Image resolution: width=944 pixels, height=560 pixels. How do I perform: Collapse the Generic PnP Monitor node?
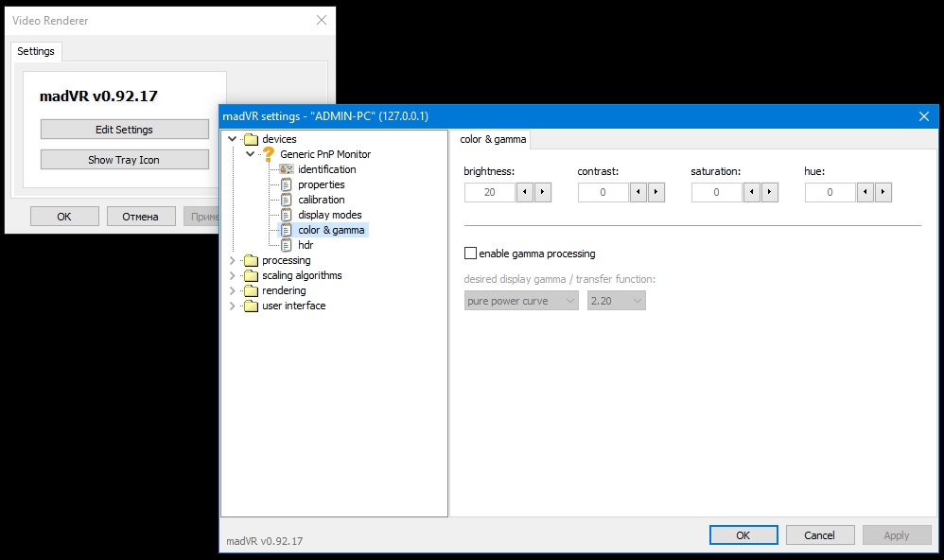[250, 154]
